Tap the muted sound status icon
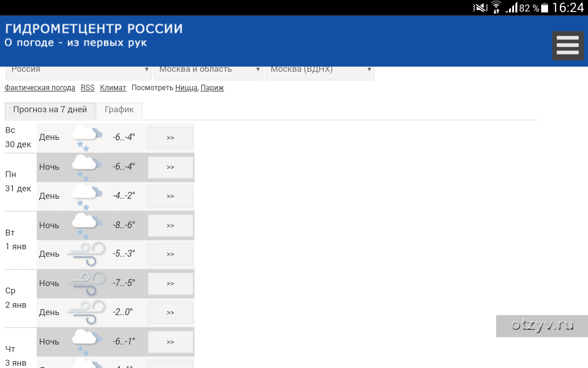The height and width of the screenshot is (368, 588). coord(480,7)
